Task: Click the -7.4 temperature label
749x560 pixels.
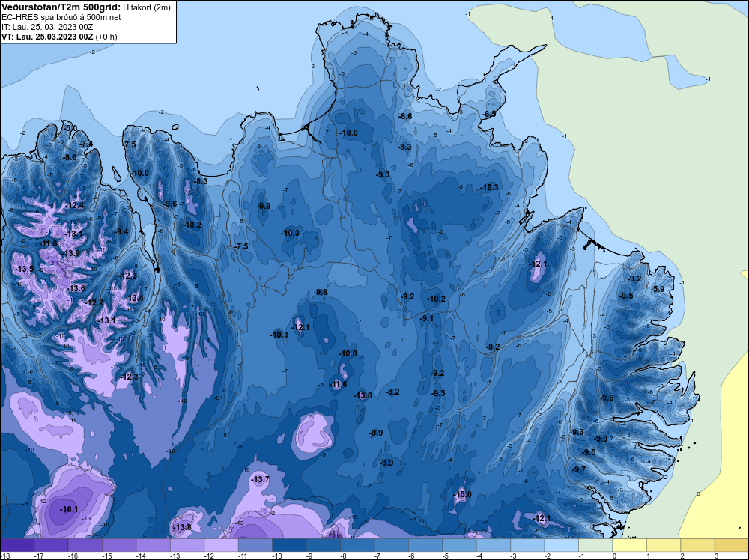Action: point(86,144)
